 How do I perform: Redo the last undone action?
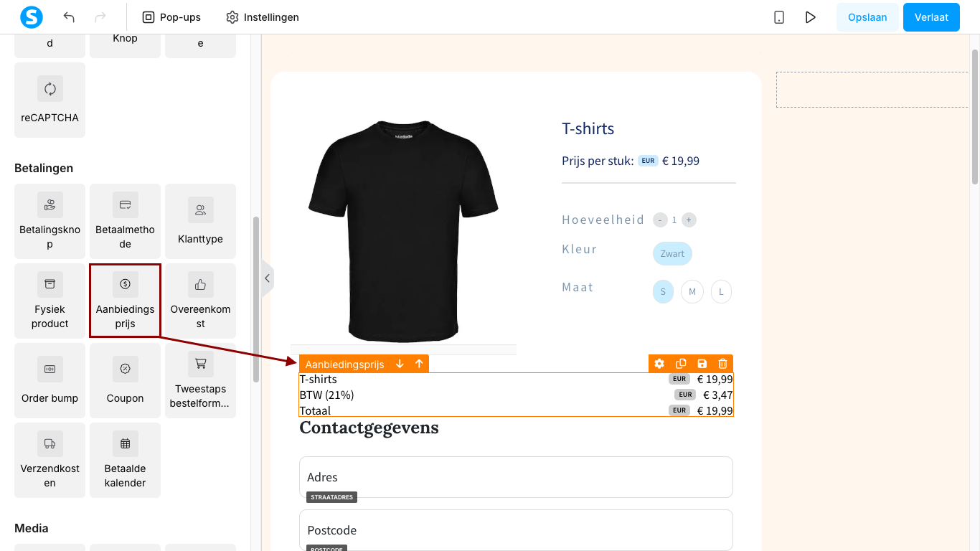(100, 17)
